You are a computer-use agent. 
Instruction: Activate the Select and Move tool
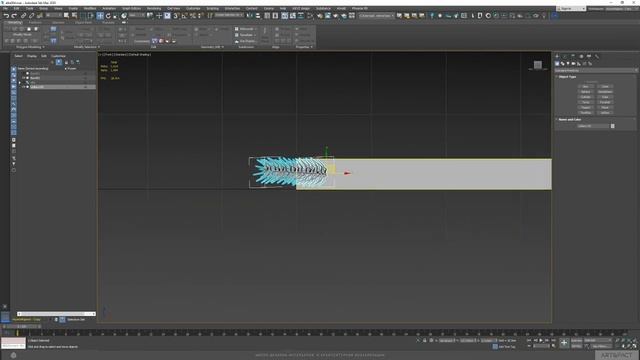(100, 16)
